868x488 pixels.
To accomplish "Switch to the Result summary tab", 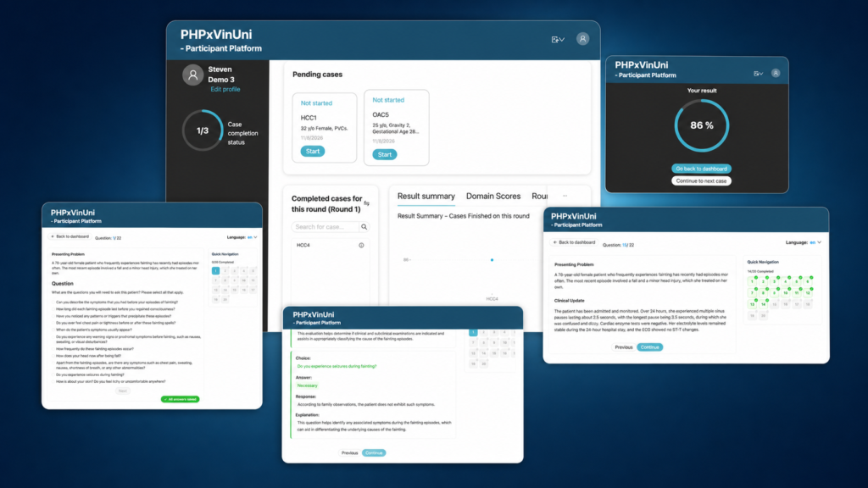I will (x=426, y=197).
